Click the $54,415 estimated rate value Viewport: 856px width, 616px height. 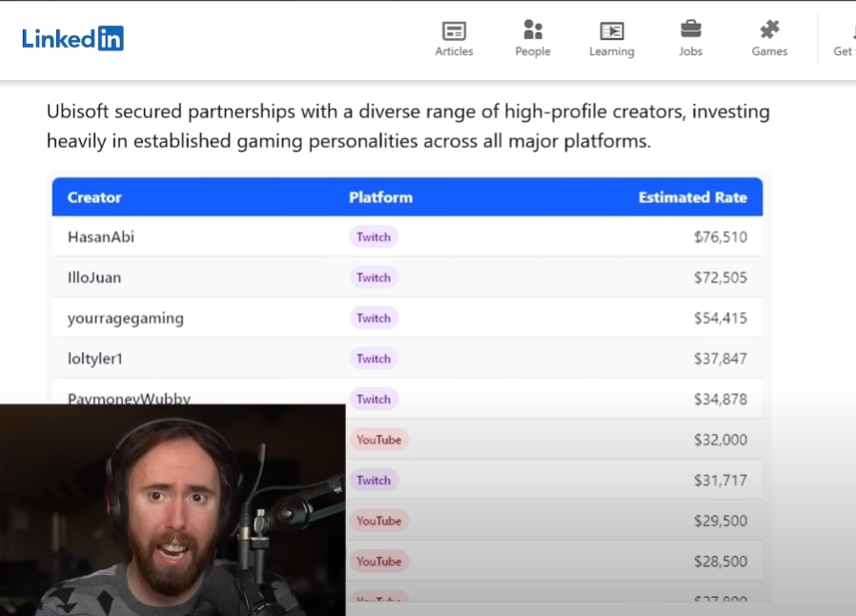pyautogui.click(x=721, y=318)
